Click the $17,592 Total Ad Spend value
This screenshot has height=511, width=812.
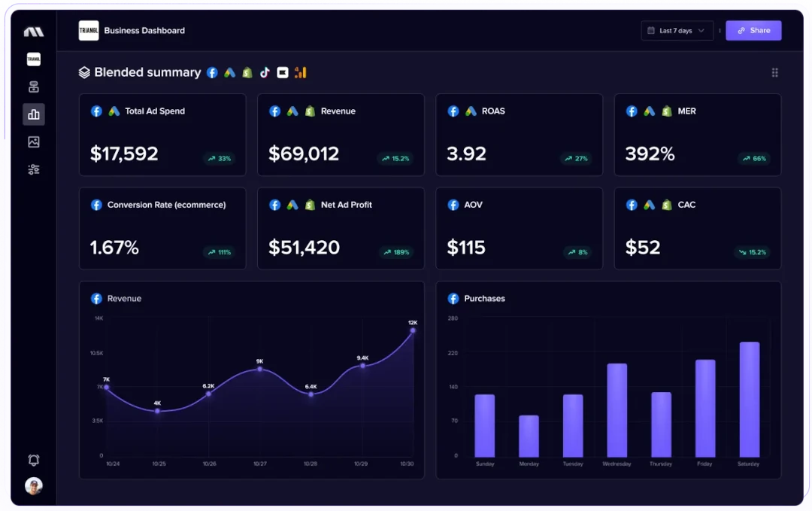coord(124,154)
